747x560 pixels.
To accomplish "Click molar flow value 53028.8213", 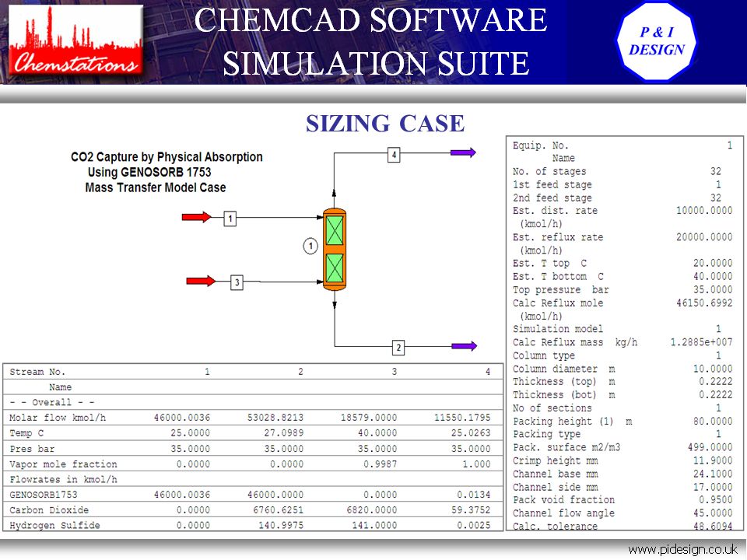I will coord(275,418).
